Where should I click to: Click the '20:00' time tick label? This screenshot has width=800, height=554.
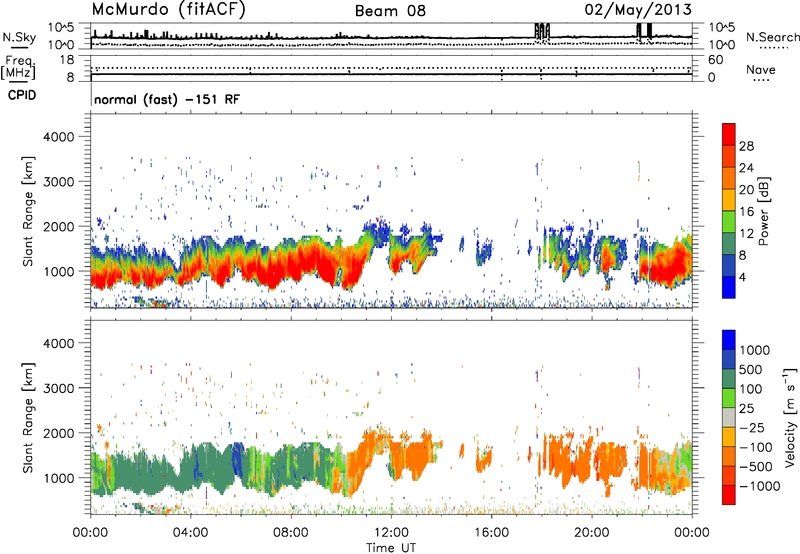[x=592, y=533]
